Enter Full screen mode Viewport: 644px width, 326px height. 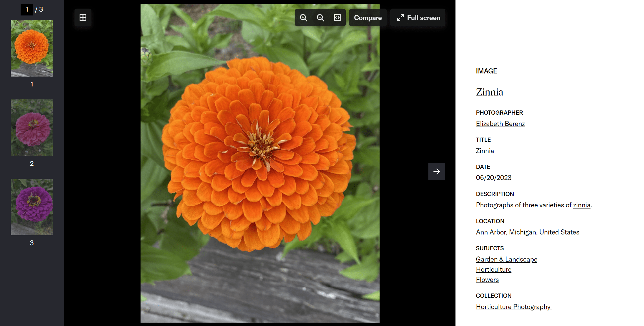click(418, 18)
